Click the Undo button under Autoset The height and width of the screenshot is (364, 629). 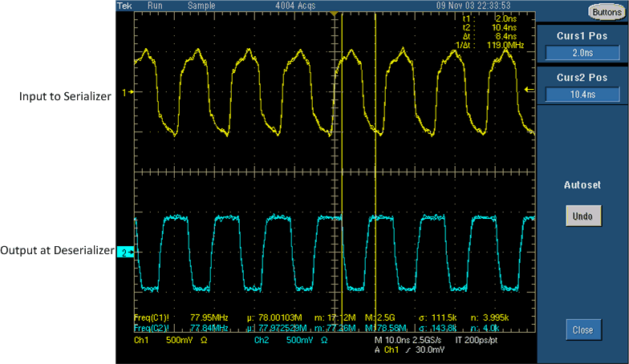(582, 216)
